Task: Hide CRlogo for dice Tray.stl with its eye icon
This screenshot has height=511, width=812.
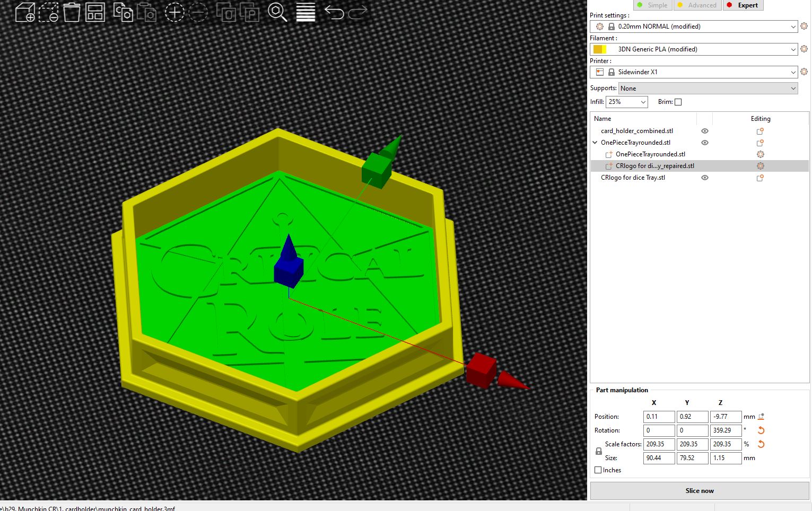Action: (705, 178)
